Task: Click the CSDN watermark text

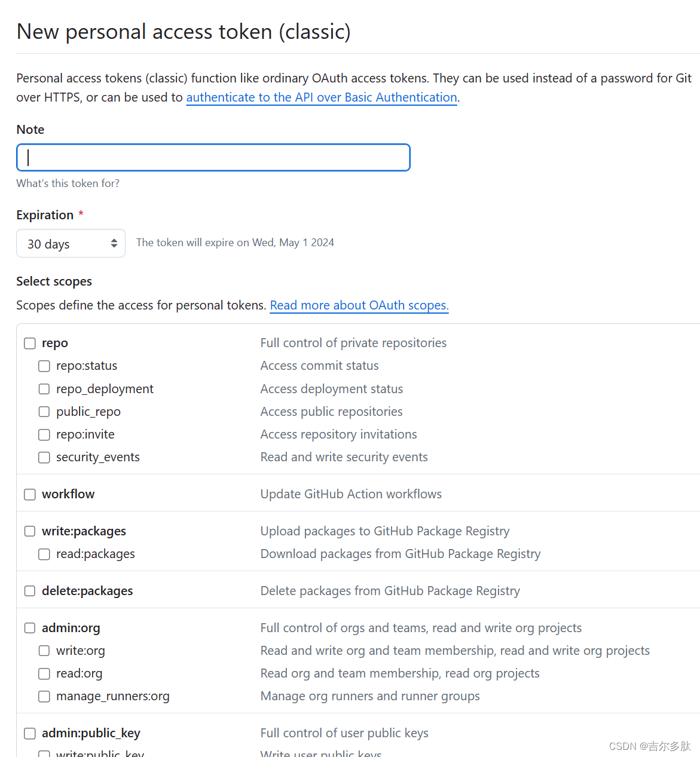Action: pos(648,746)
